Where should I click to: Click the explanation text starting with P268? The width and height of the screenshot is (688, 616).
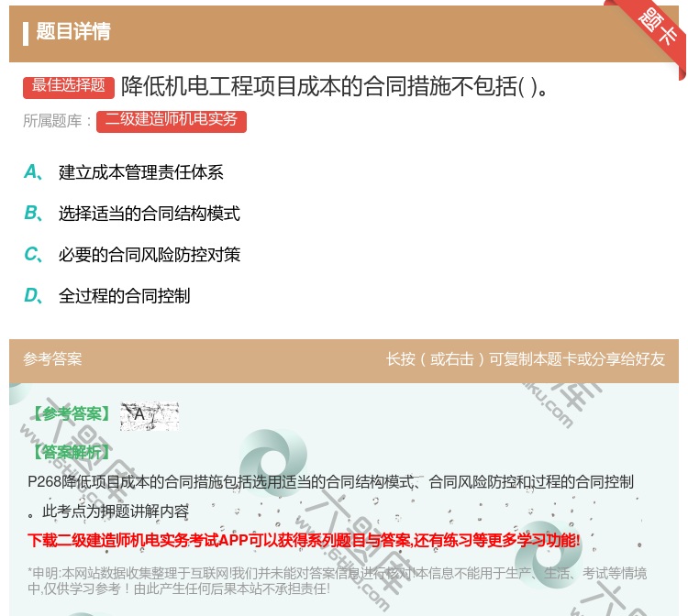(330, 482)
